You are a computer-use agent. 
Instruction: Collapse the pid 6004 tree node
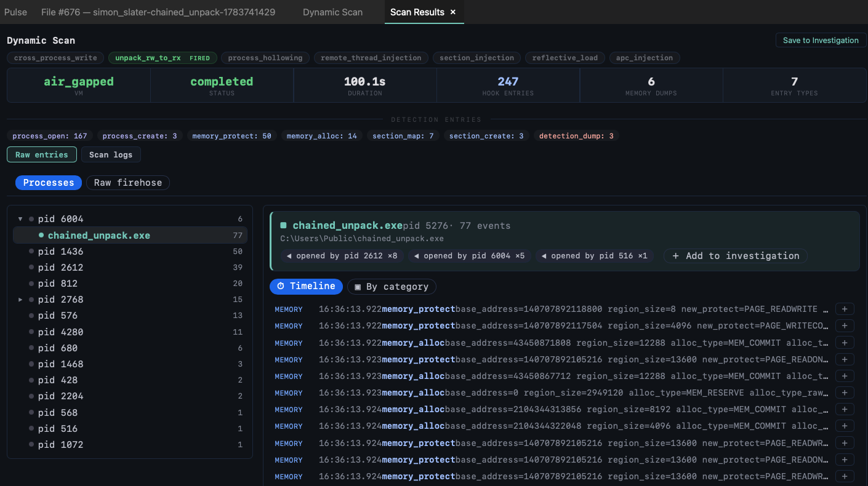pyautogui.click(x=20, y=219)
